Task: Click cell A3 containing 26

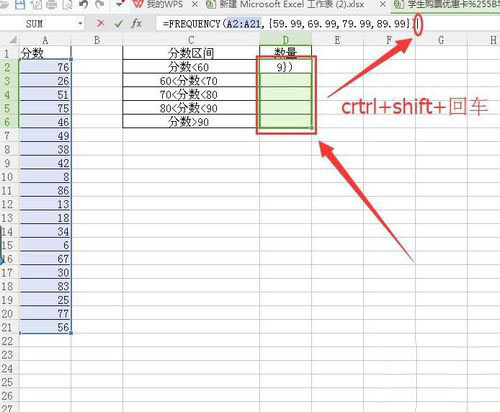Action: coord(45,81)
